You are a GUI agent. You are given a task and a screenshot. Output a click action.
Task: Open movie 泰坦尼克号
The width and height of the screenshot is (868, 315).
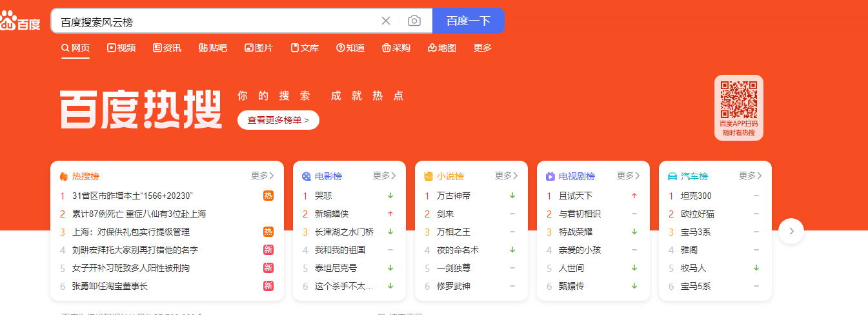point(336,268)
